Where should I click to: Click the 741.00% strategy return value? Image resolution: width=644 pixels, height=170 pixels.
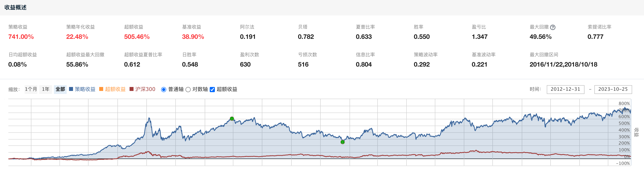tap(21, 37)
